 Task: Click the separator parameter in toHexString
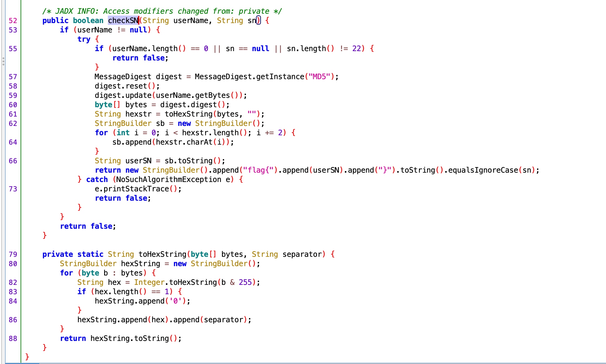(302, 254)
